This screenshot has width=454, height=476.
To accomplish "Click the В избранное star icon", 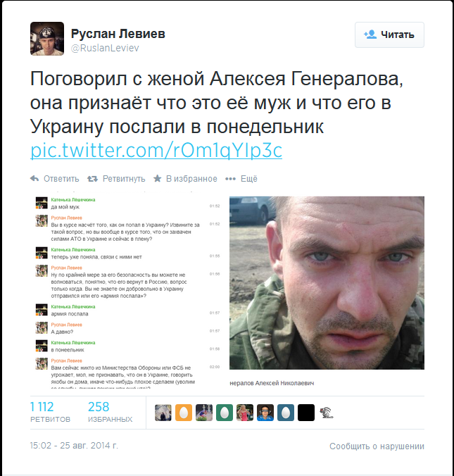I will coord(157,179).
